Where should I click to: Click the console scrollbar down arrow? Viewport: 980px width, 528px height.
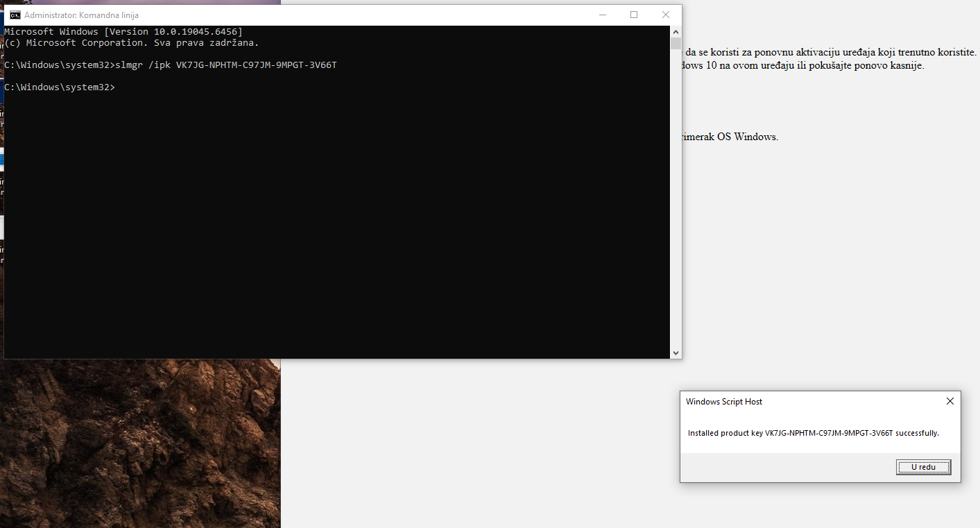(676, 353)
